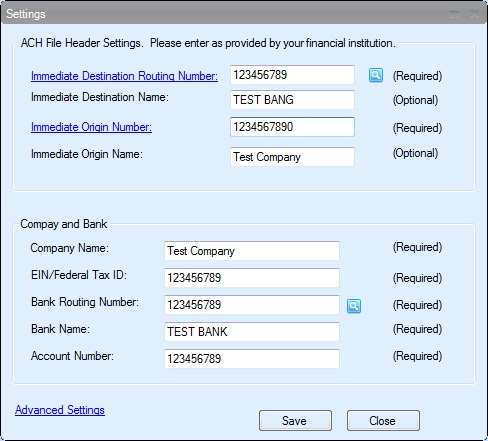Click the Immediate Destination Name field with TEST BANG
Viewport: 488px width, 441px height.
[x=292, y=100]
